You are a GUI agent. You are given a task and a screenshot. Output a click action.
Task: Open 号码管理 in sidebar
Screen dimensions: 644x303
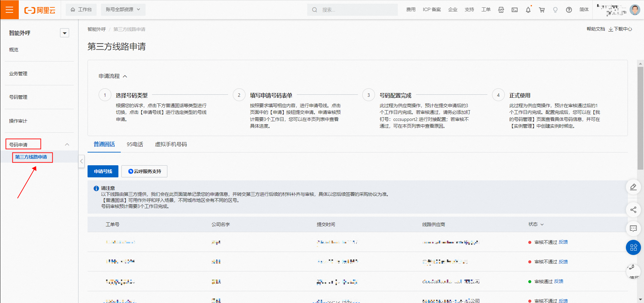pyautogui.click(x=18, y=97)
